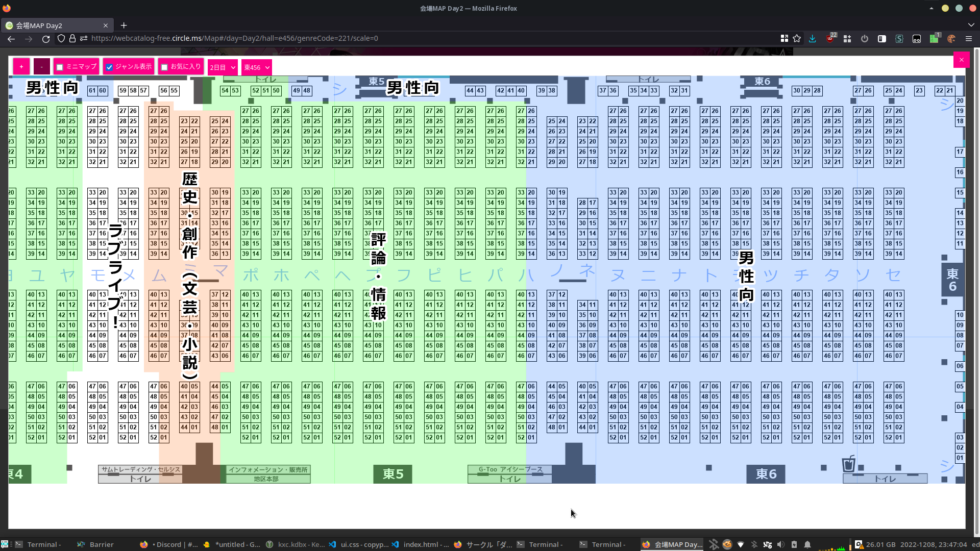This screenshot has width=980, height=551.
Task: Open the tracking protection shield icon
Action: 61,38
